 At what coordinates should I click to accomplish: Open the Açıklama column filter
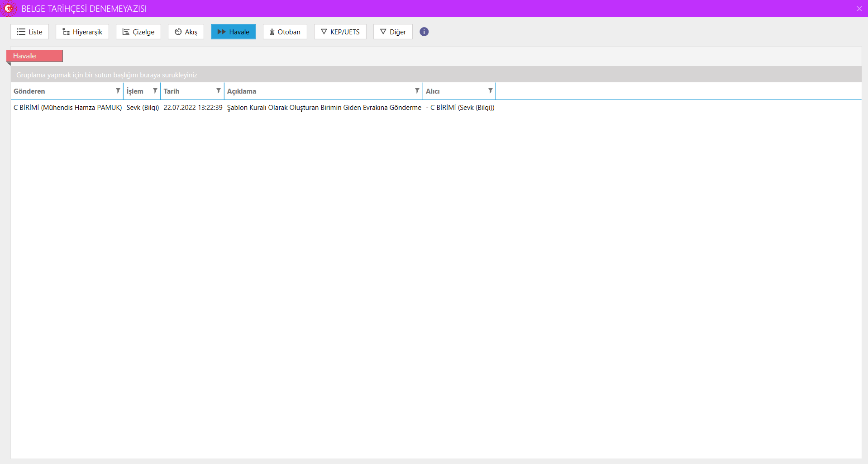417,91
